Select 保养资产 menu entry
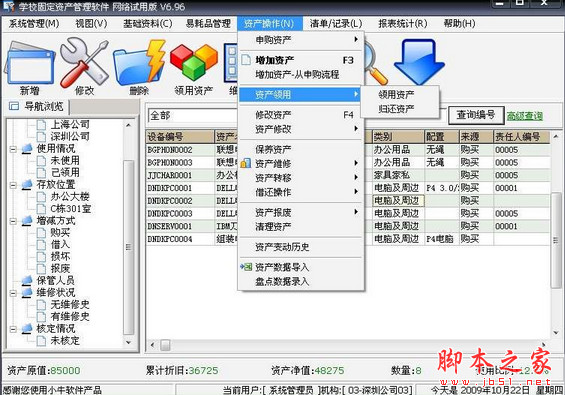 coord(301,149)
